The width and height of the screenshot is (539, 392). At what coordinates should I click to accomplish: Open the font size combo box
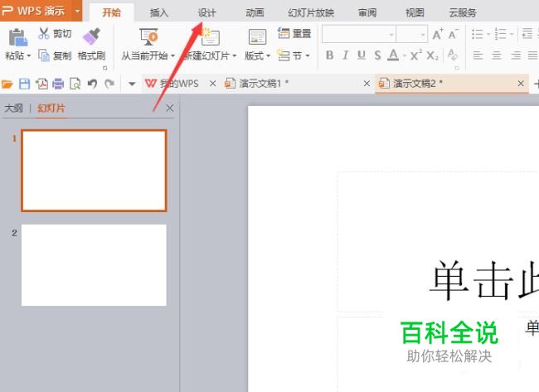411,34
